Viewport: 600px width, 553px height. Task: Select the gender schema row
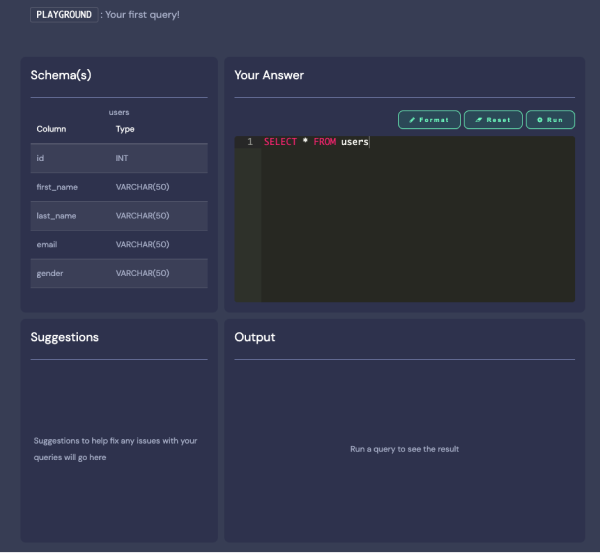[x=119, y=273]
